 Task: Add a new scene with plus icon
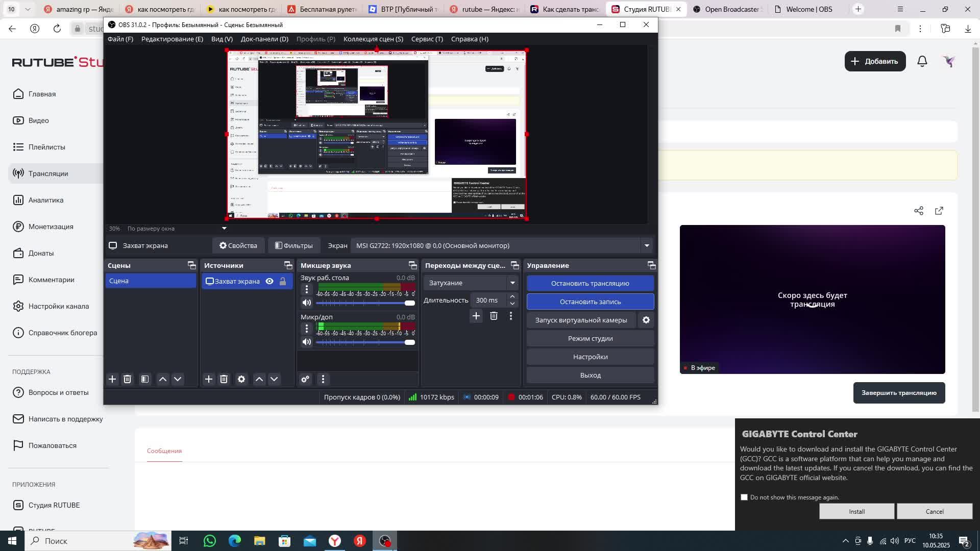[x=112, y=379]
